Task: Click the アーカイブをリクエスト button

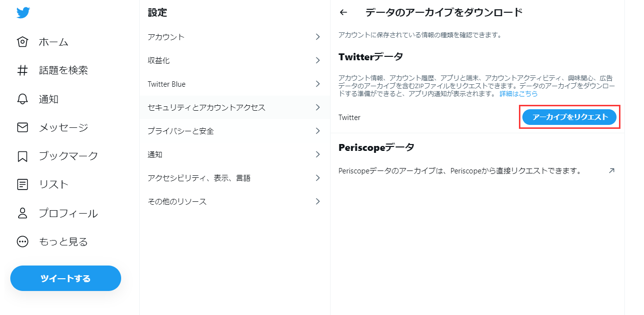Action: pyautogui.click(x=569, y=117)
